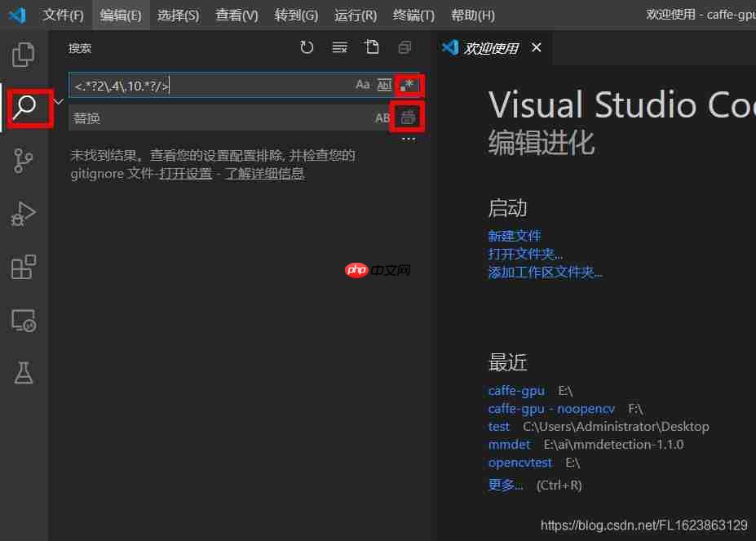Viewport: 756px width, 541px height.
Task: Open search results in a new editor
Action: coord(372,47)
